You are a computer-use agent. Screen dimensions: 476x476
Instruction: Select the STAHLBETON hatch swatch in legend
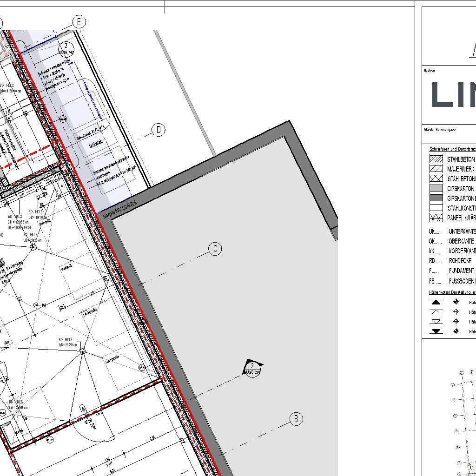click(436, 159)
